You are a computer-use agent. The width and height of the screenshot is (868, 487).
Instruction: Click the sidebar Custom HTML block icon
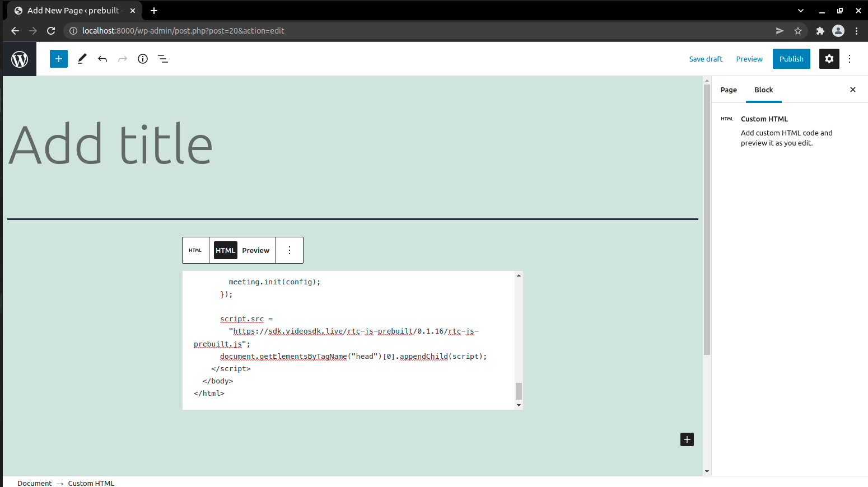tap(727, 119)
